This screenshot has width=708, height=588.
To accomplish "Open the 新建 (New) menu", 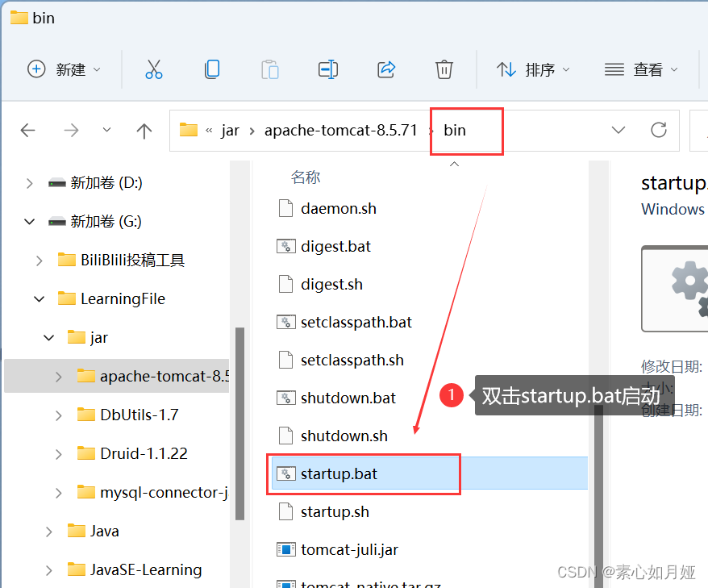I will (64, 69).
